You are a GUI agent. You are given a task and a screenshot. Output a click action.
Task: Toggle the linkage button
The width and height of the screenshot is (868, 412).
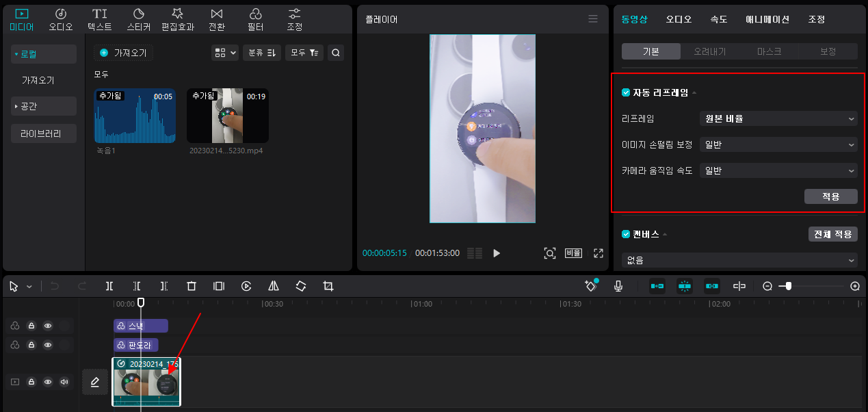712,286
